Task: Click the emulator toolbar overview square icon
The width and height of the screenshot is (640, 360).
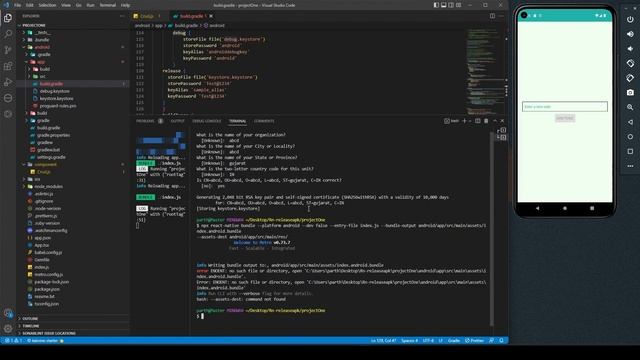Action: [x=630, y=151]
